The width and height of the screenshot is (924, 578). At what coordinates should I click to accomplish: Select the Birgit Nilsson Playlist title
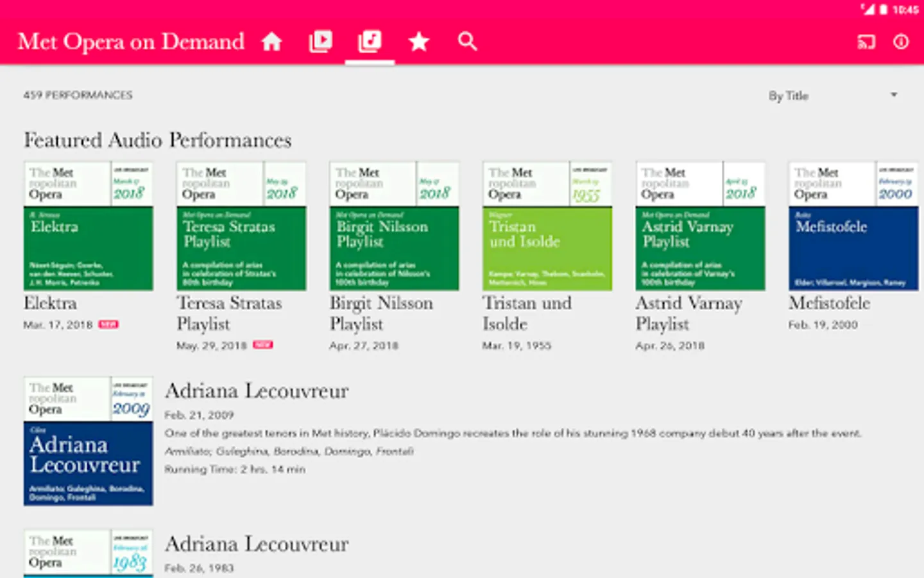(x=381, y=313)
